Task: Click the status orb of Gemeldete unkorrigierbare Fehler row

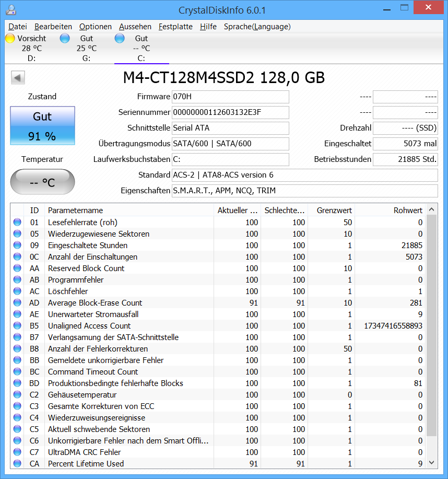Action: pos(17,360)
